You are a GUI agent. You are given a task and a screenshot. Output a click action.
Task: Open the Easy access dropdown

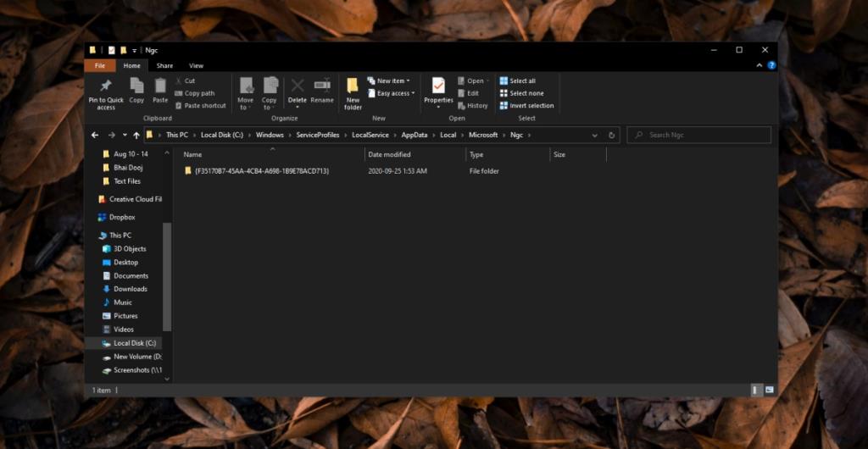[x=392, y=93]
